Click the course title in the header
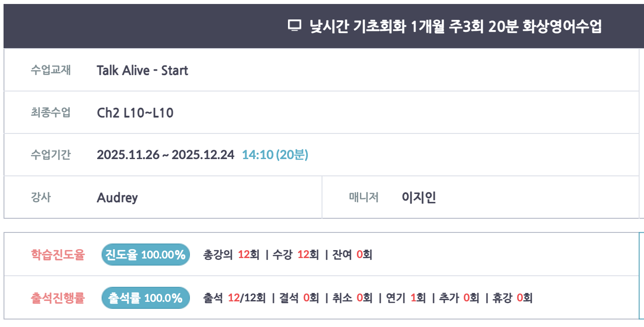The width and height of the screenshot is (644, 327). (456, 27)
